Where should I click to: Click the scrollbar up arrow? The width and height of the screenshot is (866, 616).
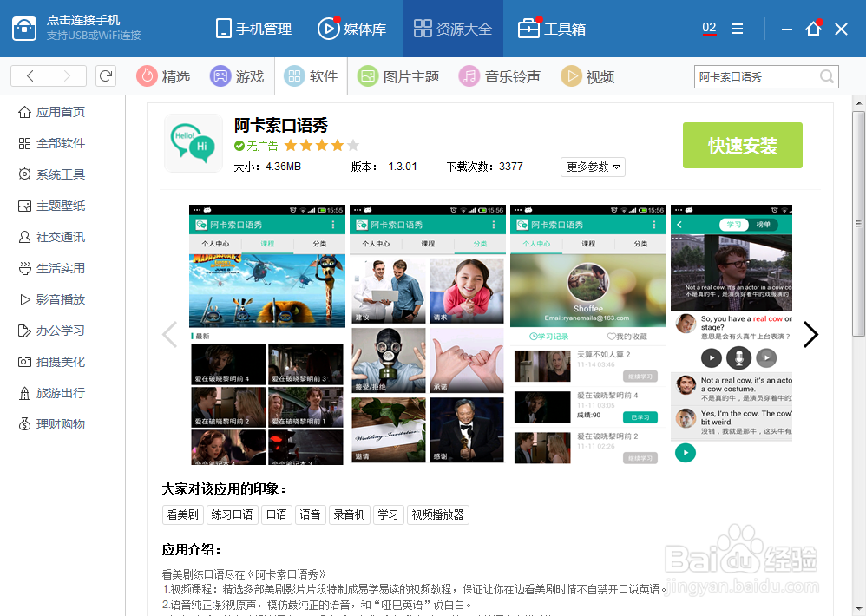click(x=858, y=102)
